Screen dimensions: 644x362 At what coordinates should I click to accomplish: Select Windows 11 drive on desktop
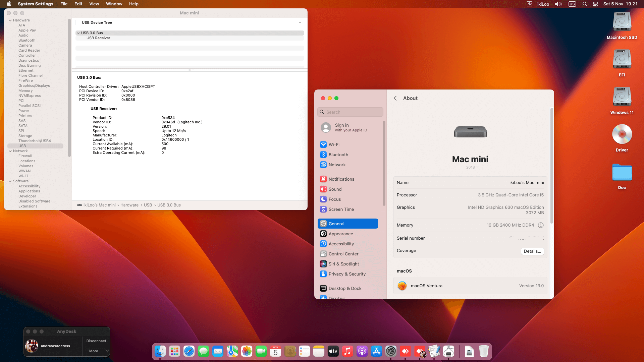coord(622,101)
